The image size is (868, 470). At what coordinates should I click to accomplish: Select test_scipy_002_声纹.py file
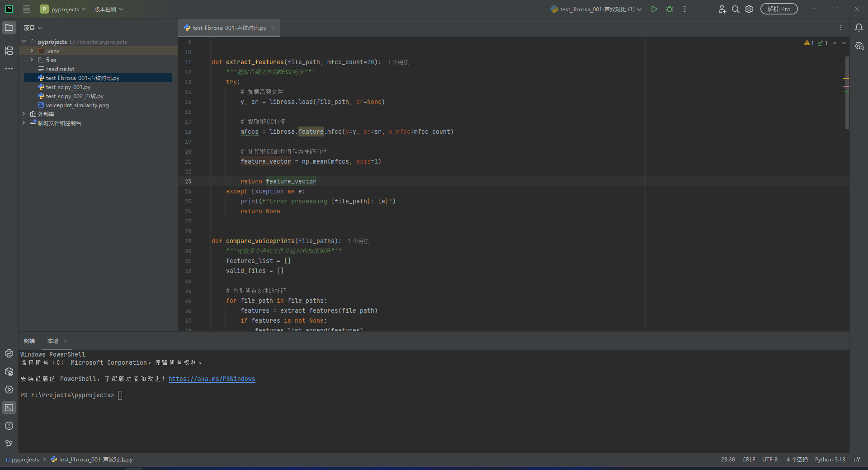coord(75,96)
